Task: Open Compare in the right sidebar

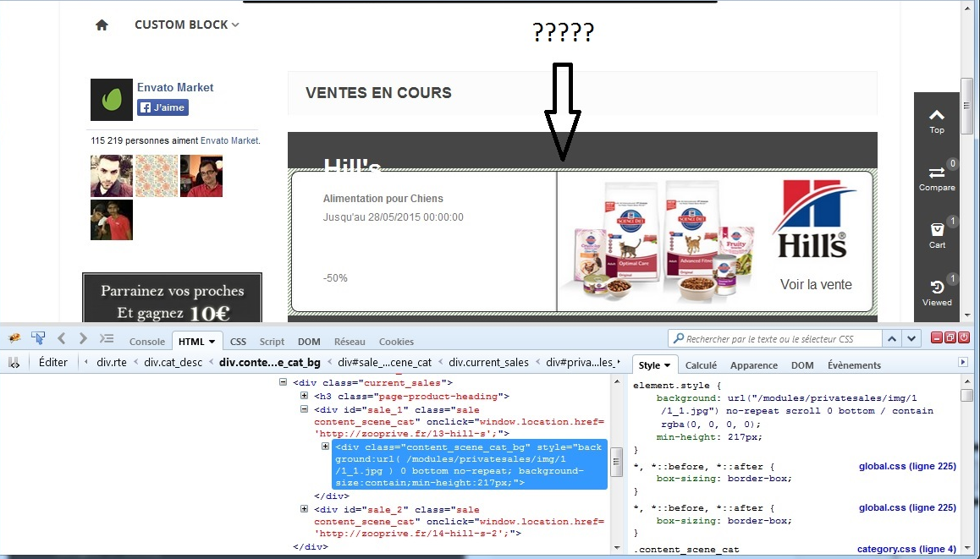Action: [x=936, y=178]
